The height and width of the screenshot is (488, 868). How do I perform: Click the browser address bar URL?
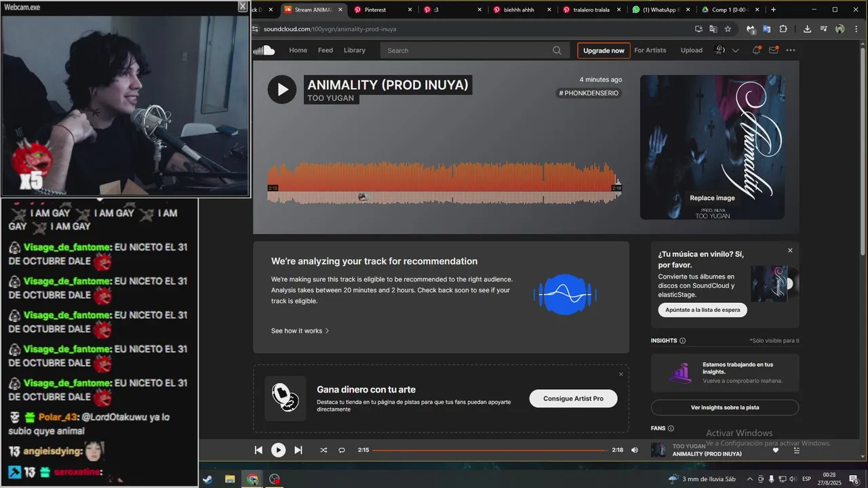pos(330,29)
